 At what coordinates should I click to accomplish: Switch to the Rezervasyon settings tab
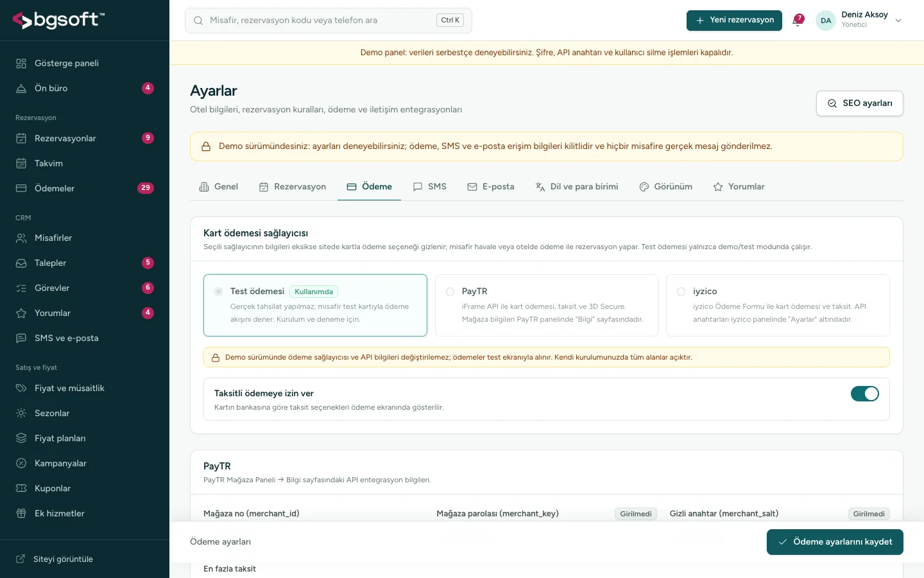pyautogui.click(x=293, y=187)
